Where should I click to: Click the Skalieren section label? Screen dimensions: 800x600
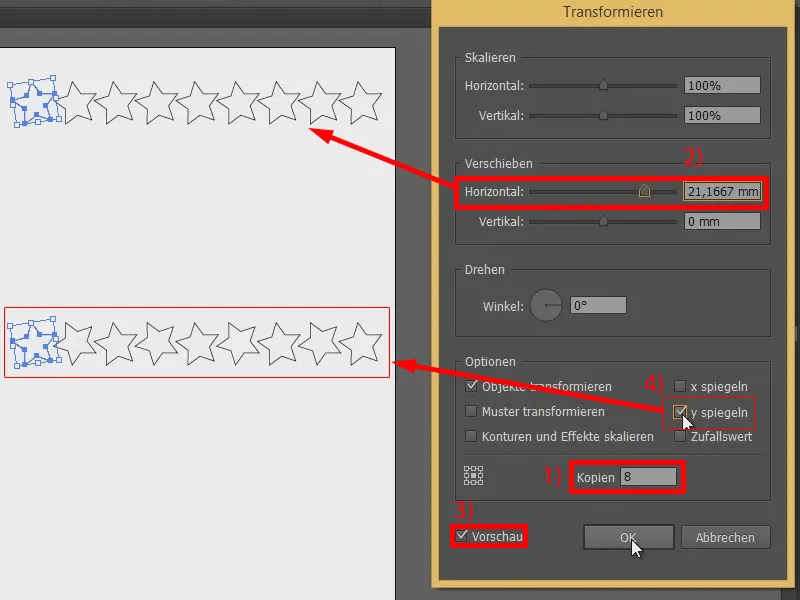point(490,58)
